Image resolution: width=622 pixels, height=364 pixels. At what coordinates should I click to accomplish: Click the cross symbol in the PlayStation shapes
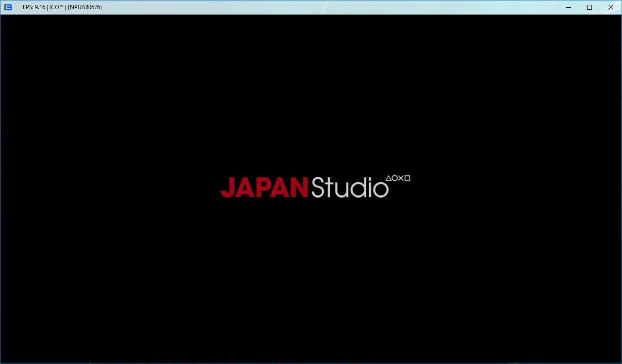point(401,178)
